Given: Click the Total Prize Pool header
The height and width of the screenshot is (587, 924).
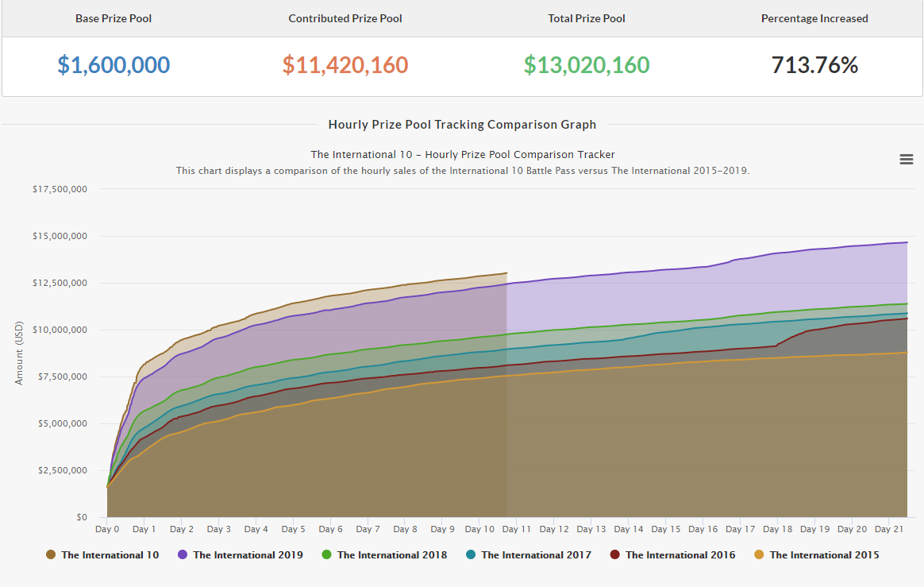Looking at the screenshot, I should coord(587,18).
